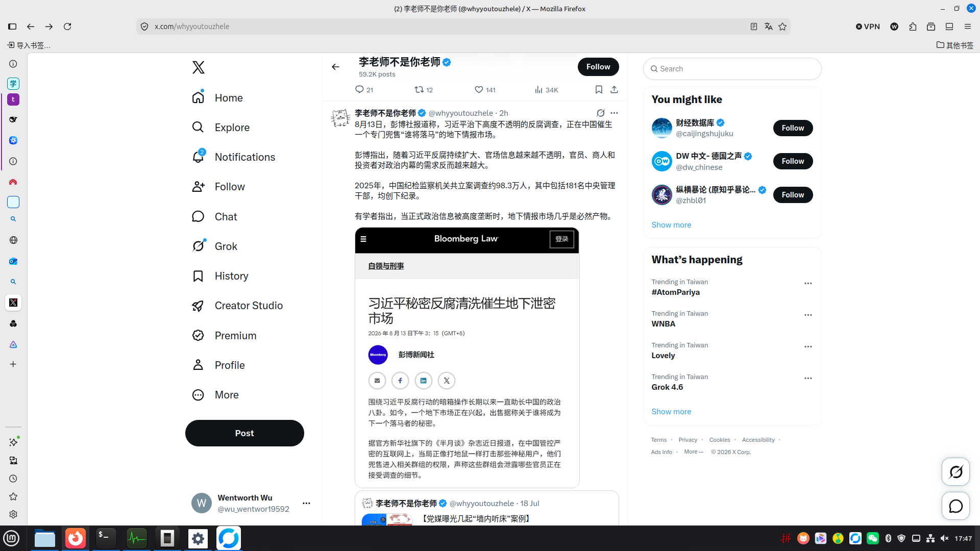Open Grok actions icon on the 2h post

pos(601,113)
